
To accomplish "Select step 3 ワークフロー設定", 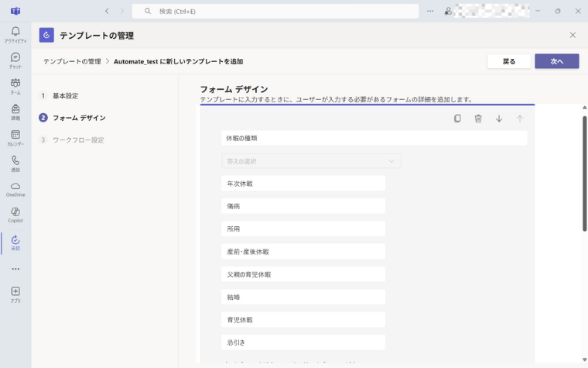I will 72,139.
